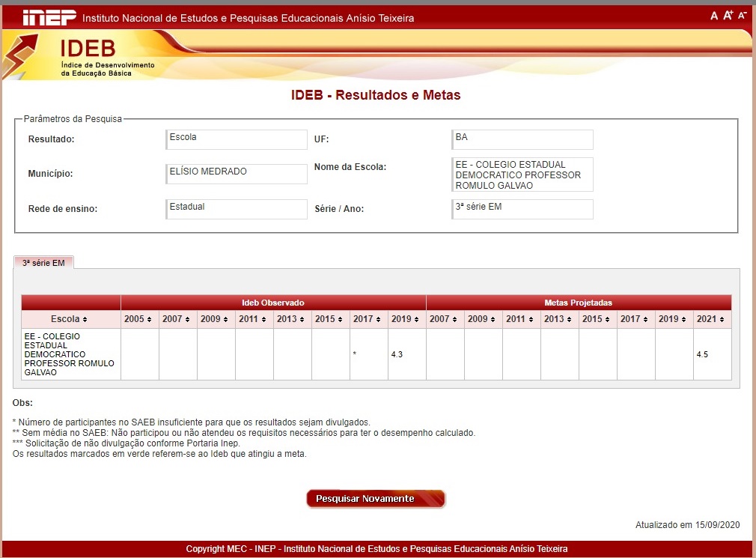Click Instituto Nacional de Estudos header text

tap(248, 18)
